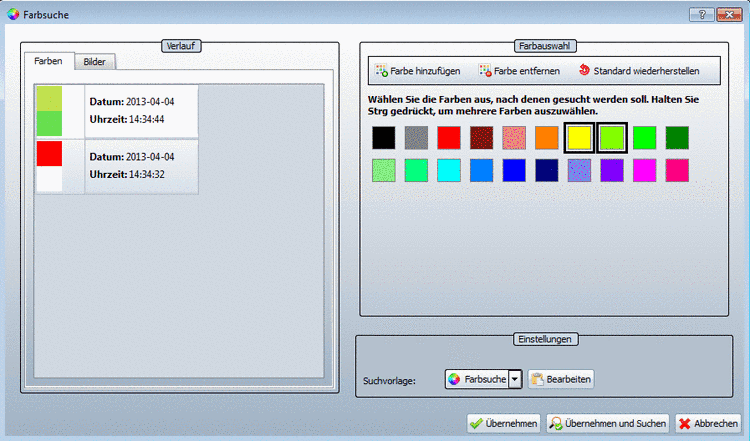Click the search icon on Übernehmen und Suchen
The image size is (750, 441).
(556, 424)
